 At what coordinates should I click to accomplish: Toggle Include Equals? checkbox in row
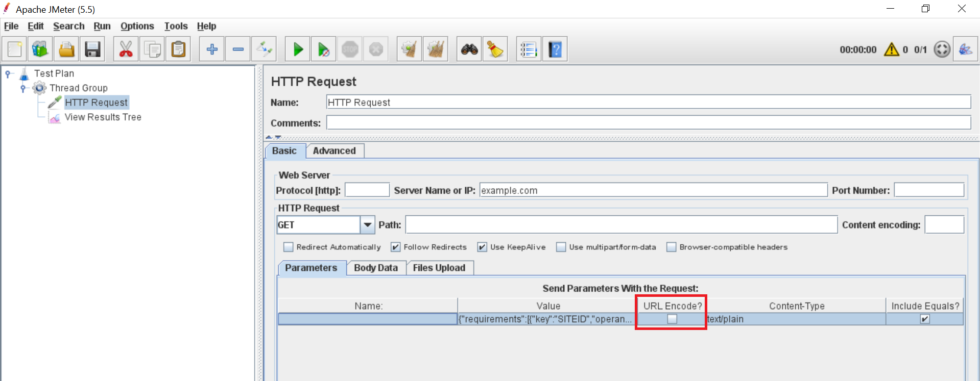click(925, 319)
